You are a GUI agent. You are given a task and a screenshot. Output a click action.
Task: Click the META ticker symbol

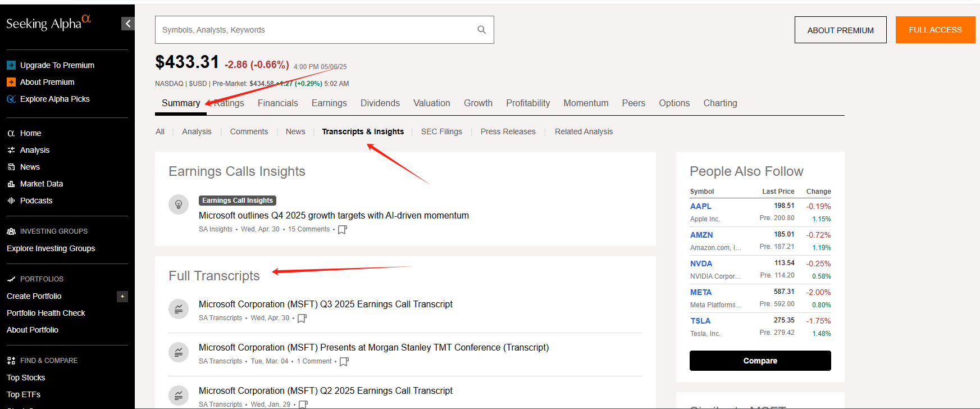pos(701,292)
